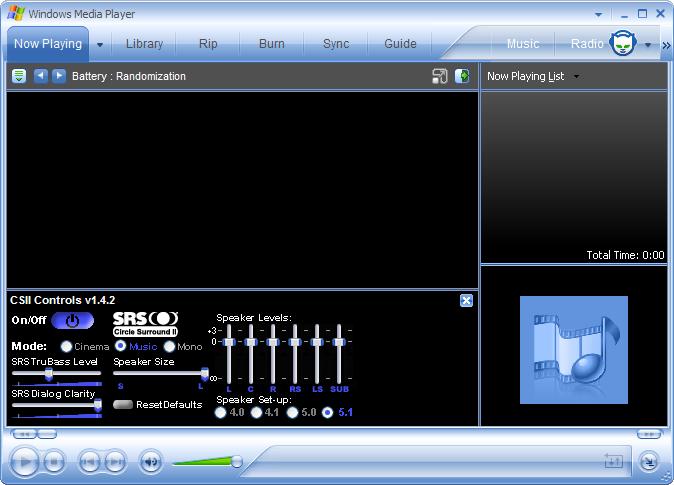
Task: Go to previous visualization
Action: pos(40,76)
